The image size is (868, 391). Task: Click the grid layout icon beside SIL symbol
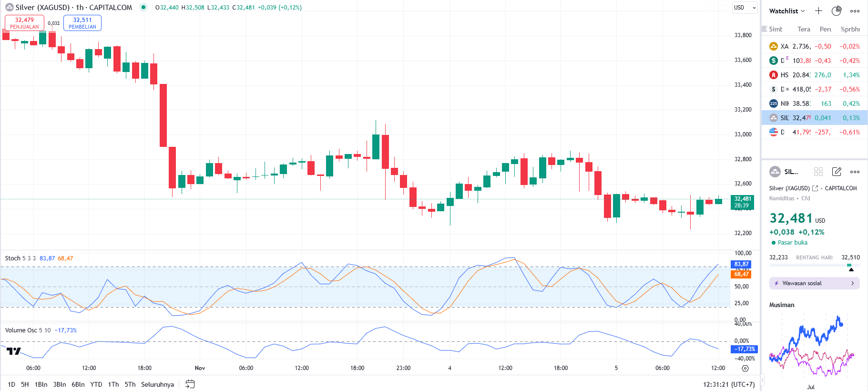[818, 172]
